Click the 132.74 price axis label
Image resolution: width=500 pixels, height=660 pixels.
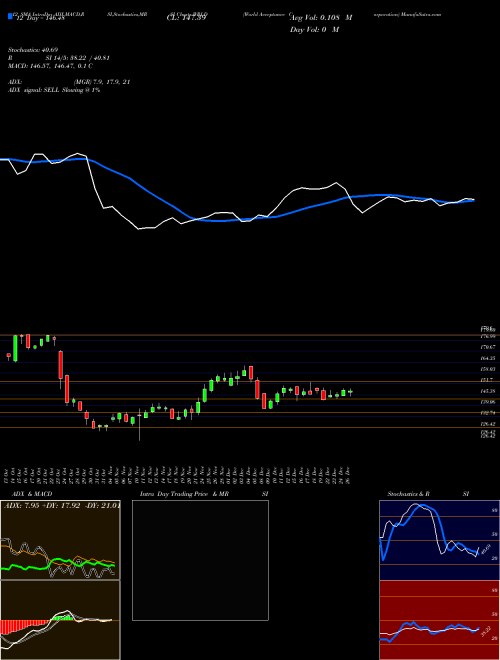[x=488, y=413]
